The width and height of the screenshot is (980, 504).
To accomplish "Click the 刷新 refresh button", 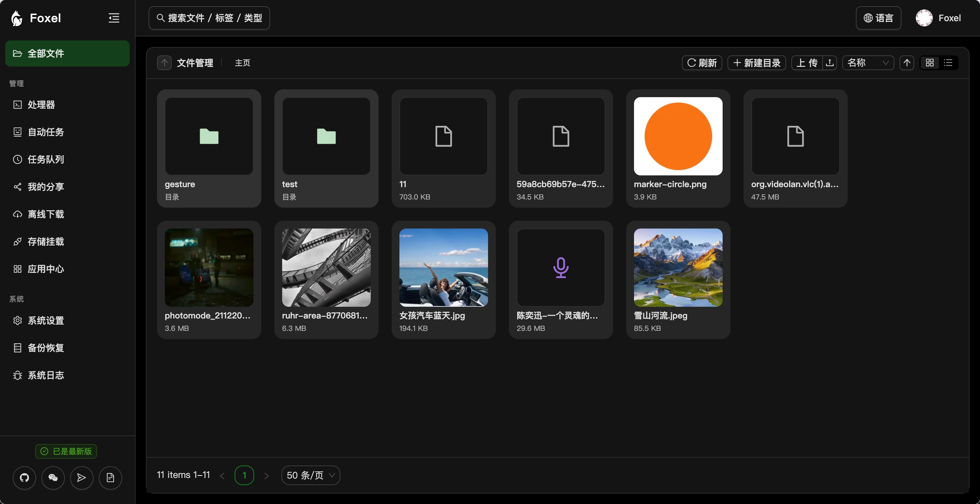I will 702,63.
